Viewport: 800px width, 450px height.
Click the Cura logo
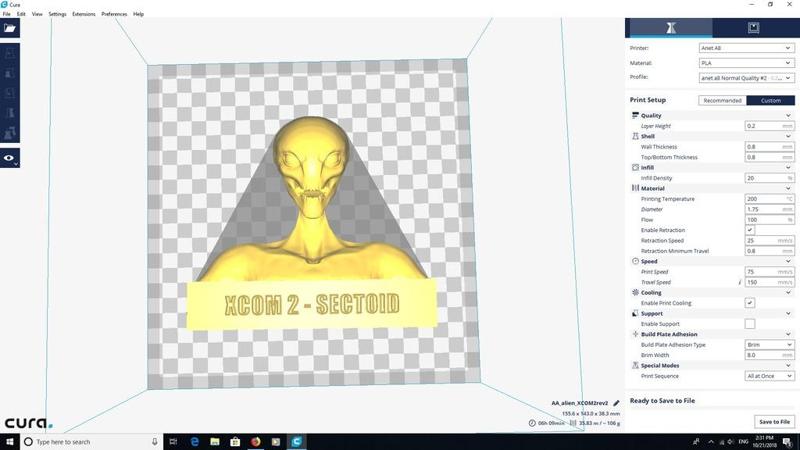coord(29,423)
